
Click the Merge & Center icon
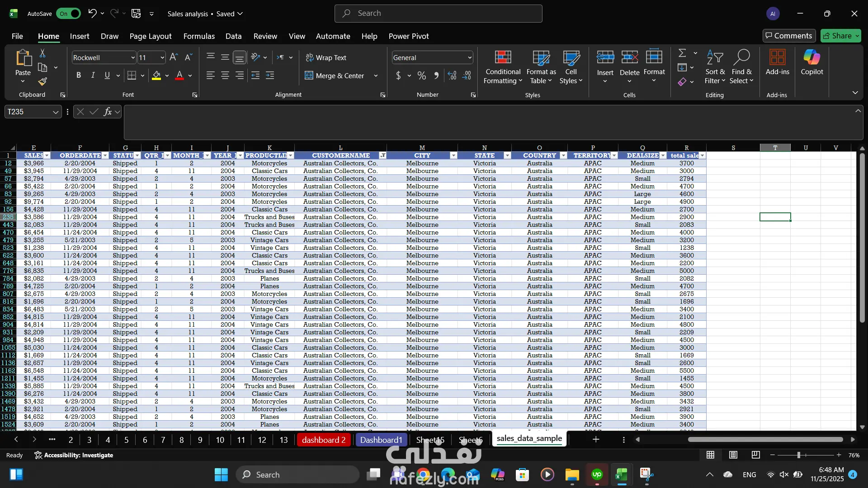pos(309,75)
